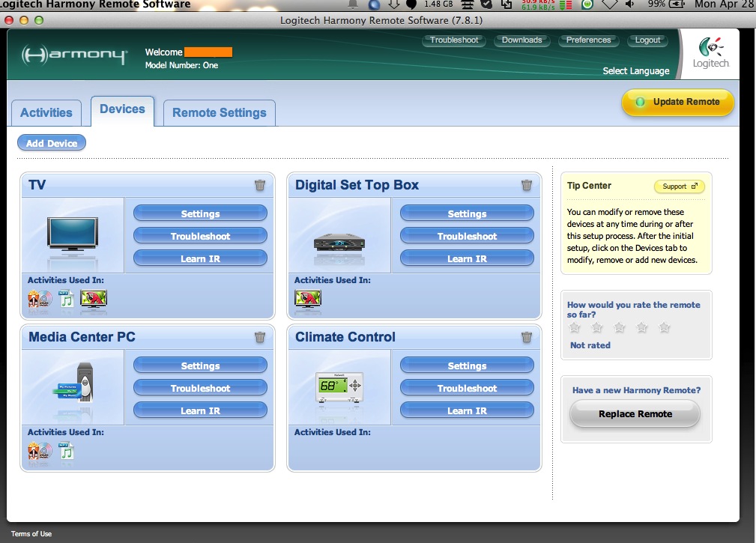Click the date and time in the menu bar
The image size is (756, 543).
point(725,4)
